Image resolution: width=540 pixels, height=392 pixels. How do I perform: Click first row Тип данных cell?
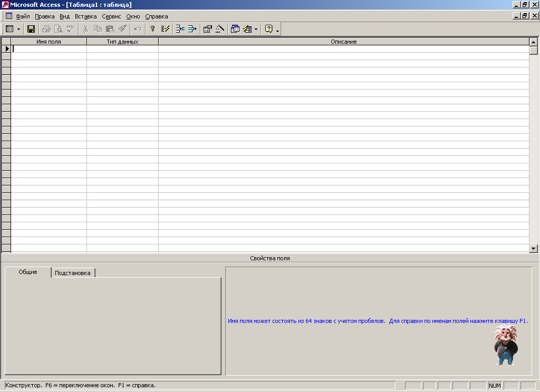point(122,49)
